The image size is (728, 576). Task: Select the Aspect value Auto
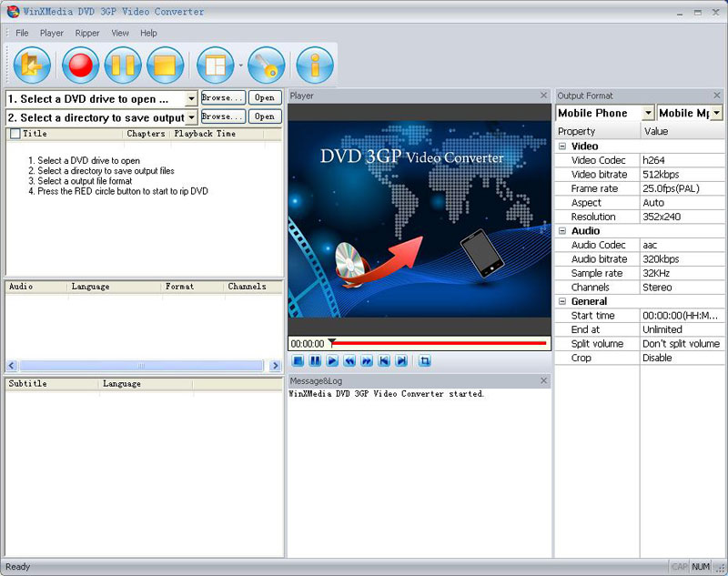click(682, 203)
